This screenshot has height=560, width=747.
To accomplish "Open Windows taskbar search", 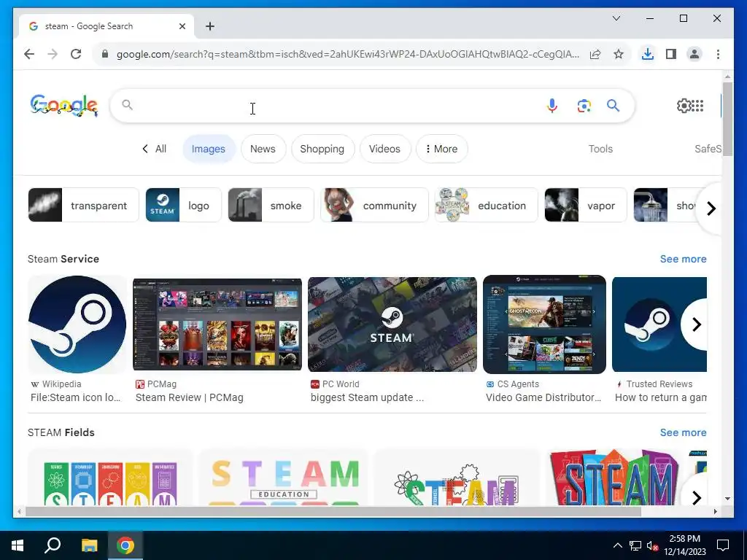I will [x=53, y=545].
